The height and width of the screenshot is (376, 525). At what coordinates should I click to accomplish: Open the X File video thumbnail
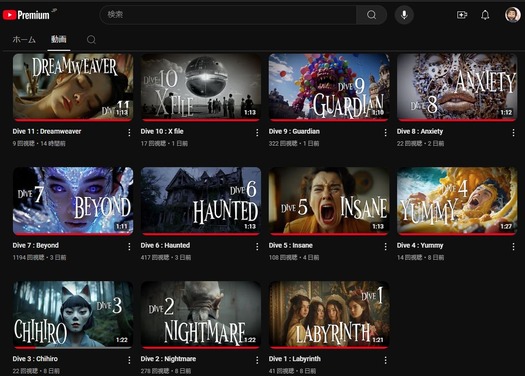tap(201, 86)
